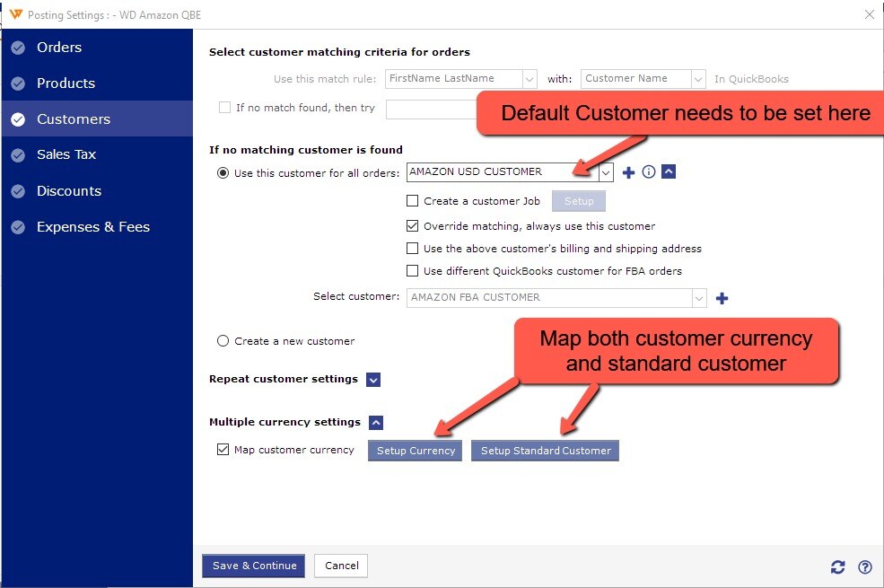Click the Setup button for customer Job

point(579,201)
